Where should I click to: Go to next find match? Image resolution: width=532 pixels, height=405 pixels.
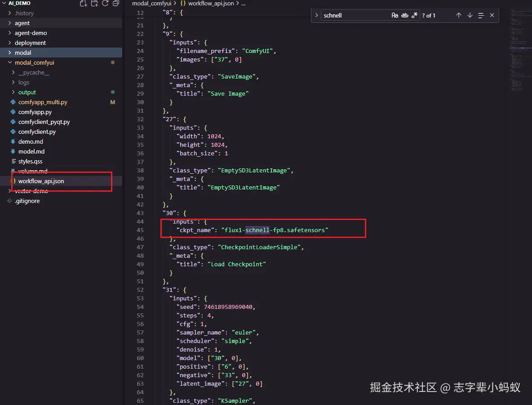470,15
